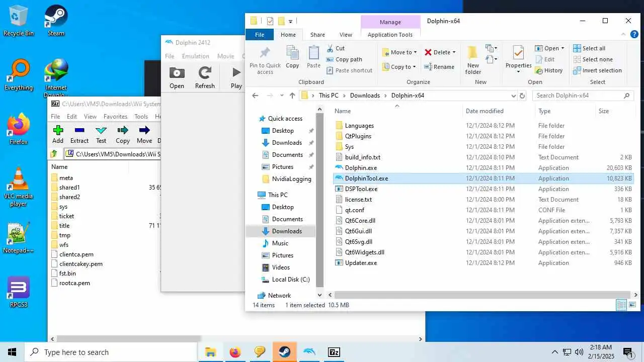644x362 pixels.
Task: Click History in the Open group
Action: (549, 70)
